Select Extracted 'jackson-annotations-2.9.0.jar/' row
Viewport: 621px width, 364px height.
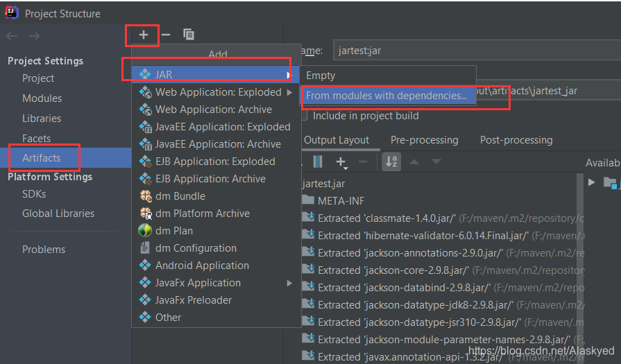click(x=443, y=253)
